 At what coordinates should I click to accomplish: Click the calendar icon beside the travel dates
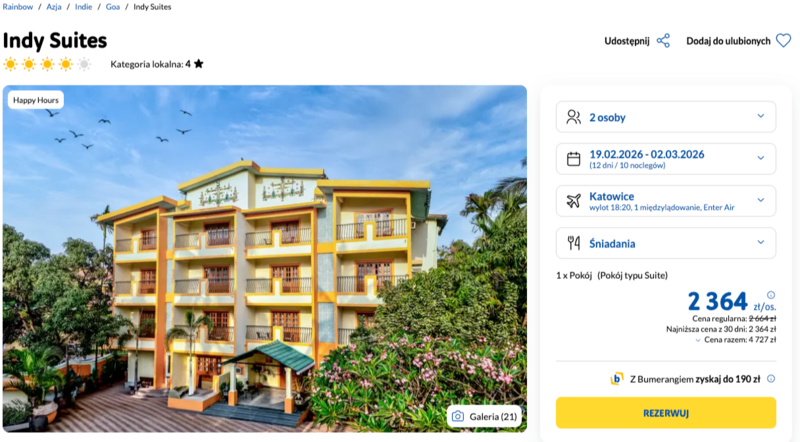click(573, 159)
